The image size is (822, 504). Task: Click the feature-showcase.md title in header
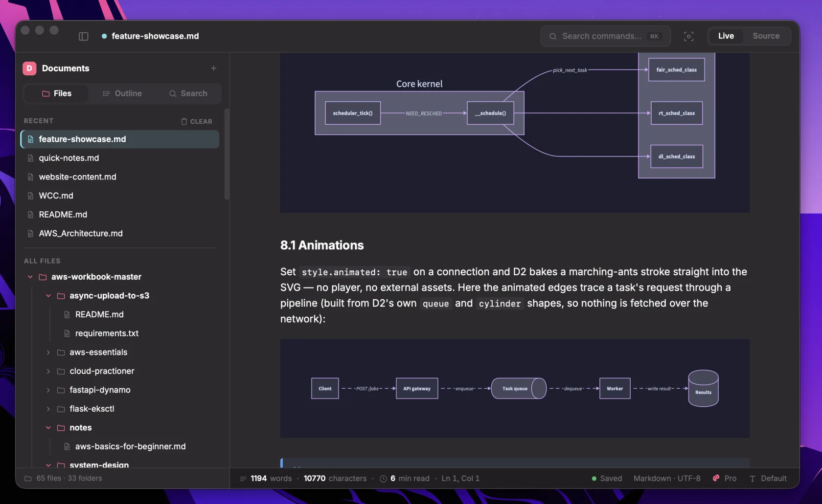click(x=155, y=36)
